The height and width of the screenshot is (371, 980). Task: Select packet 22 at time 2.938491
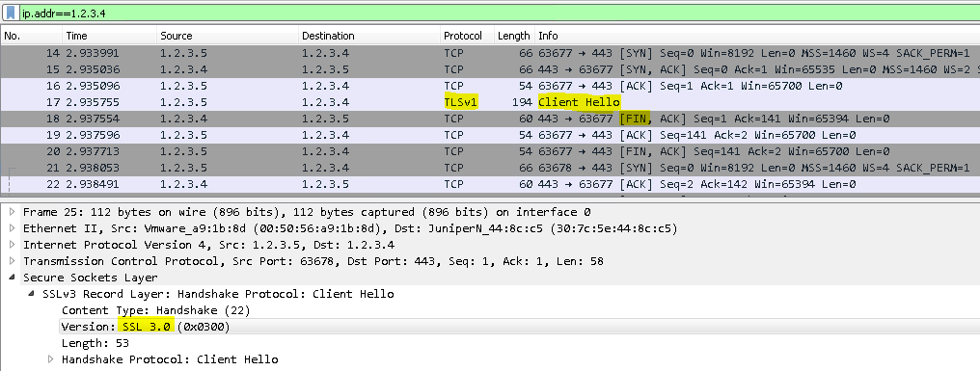pos(490,184)
